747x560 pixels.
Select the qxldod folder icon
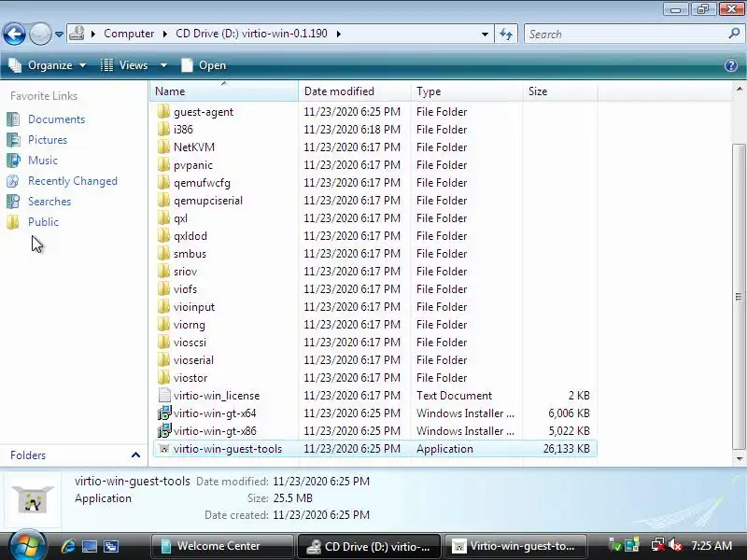point(163,236)
